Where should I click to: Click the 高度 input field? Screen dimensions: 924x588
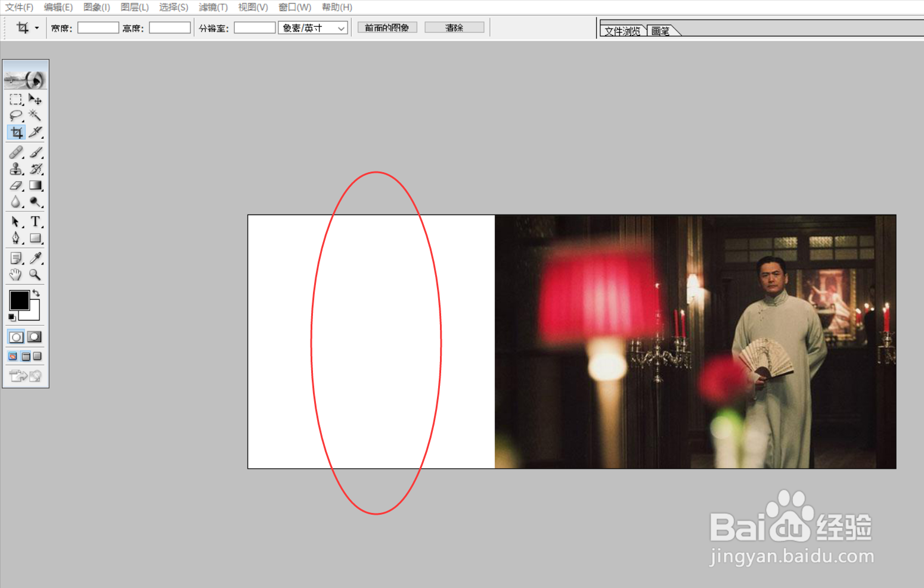click(170, 28)
